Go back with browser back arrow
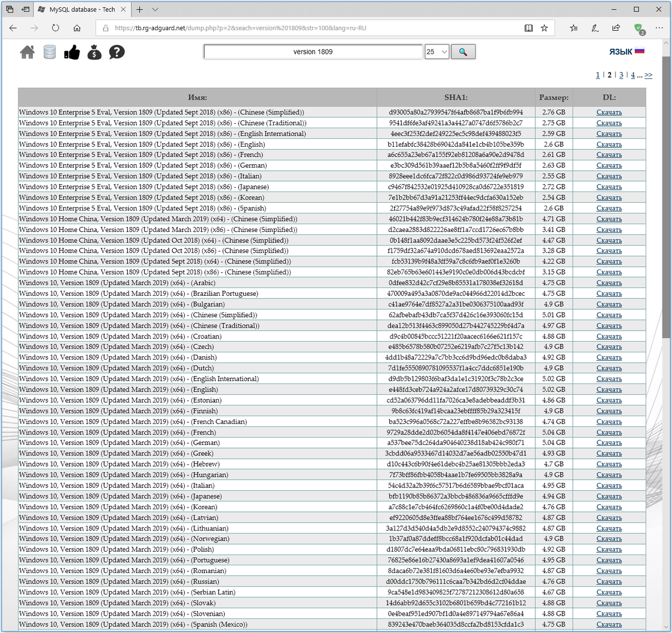 [x=13, y=28]
